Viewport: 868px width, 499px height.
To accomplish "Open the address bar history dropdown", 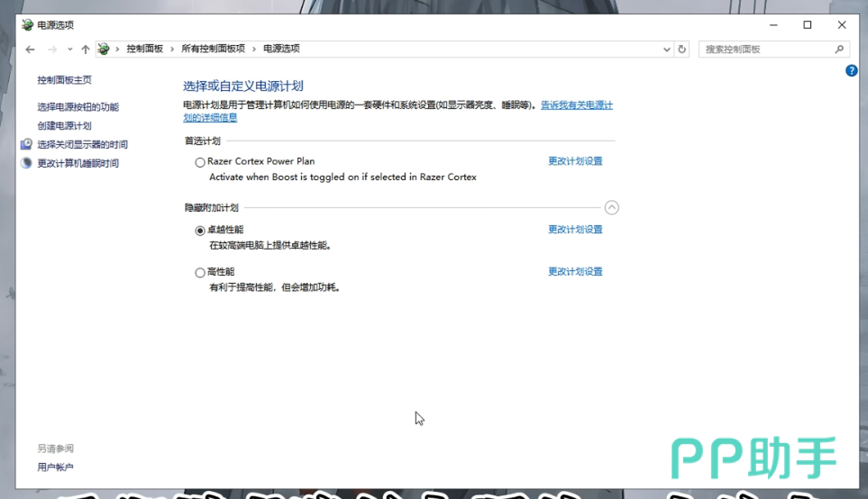I will (x=667, y=50).
